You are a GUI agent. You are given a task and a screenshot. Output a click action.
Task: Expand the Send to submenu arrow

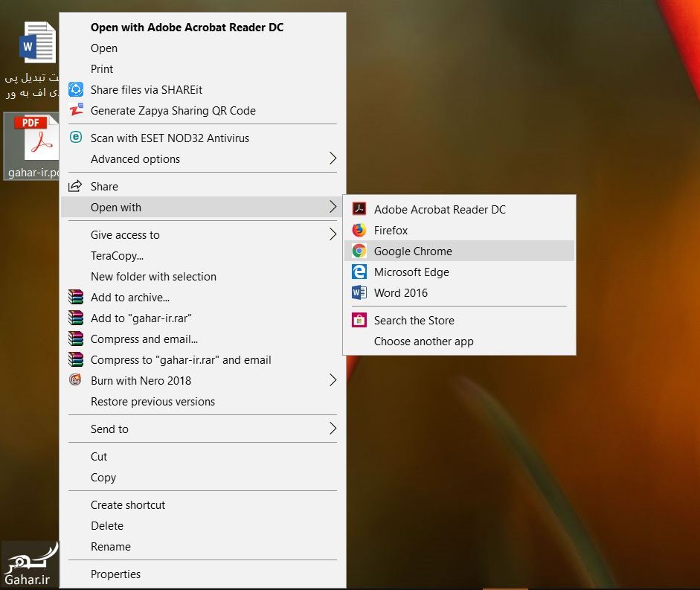[333, 429]
